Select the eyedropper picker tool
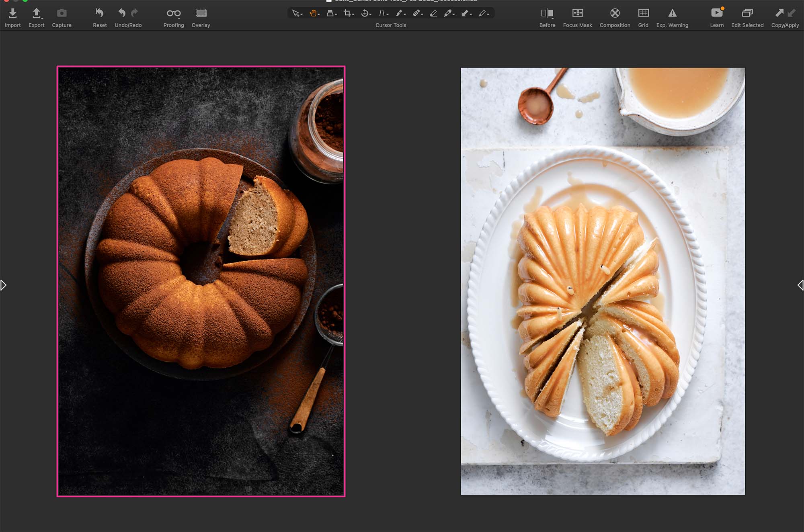Viewport: 804px width, 532px height. click(x=447, y=13)
